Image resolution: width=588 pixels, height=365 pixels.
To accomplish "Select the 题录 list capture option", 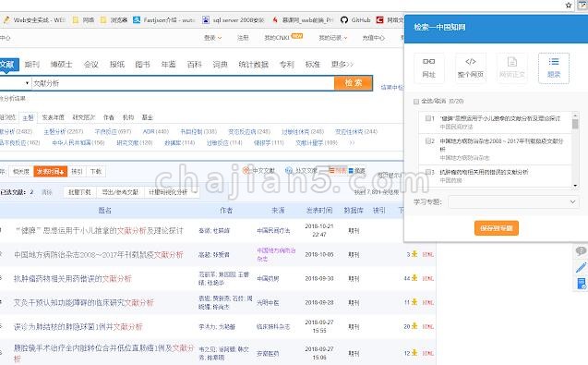I will tap(554, 68).
